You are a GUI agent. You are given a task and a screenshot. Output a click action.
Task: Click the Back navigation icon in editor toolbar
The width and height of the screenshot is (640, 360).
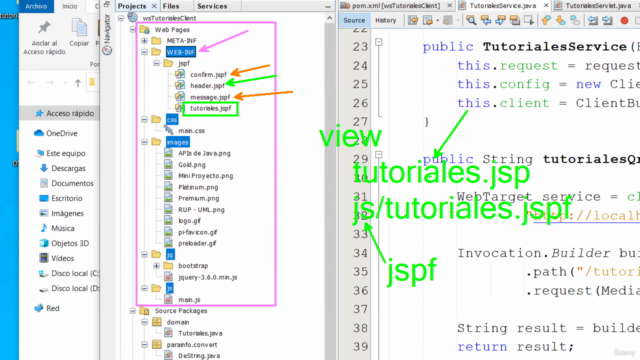[427, 20]
